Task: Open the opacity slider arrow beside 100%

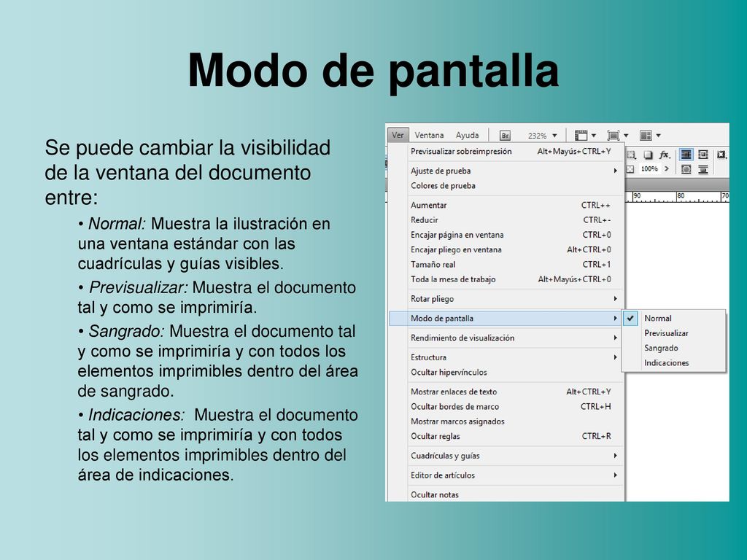Action: pos(667,168)
